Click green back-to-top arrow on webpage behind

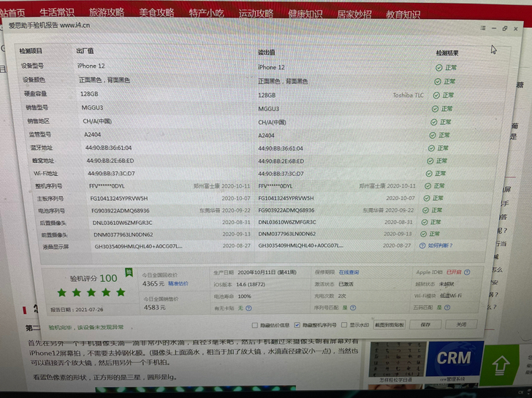point(501,365)
